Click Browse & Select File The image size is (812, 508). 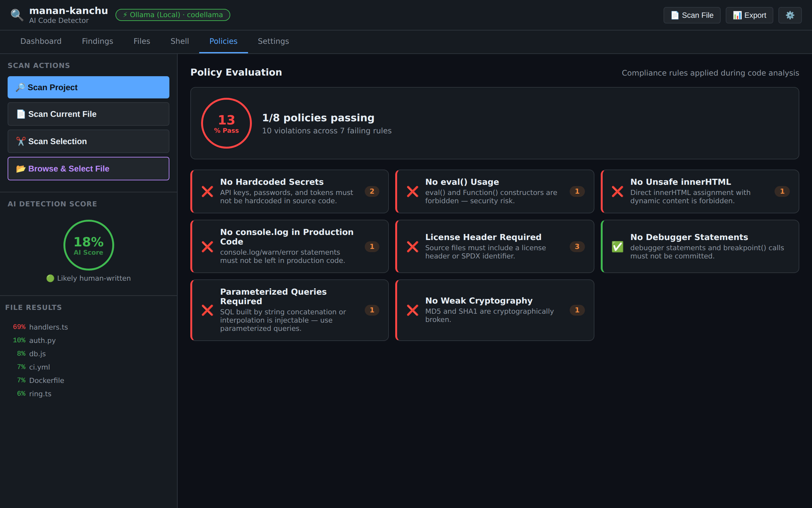tap(88, 169)
